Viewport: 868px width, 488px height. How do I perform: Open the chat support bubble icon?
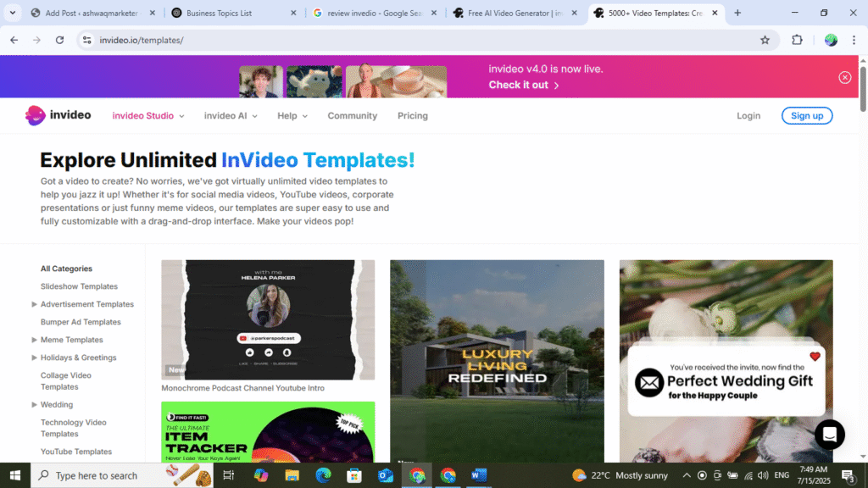[x=829, y=435]
